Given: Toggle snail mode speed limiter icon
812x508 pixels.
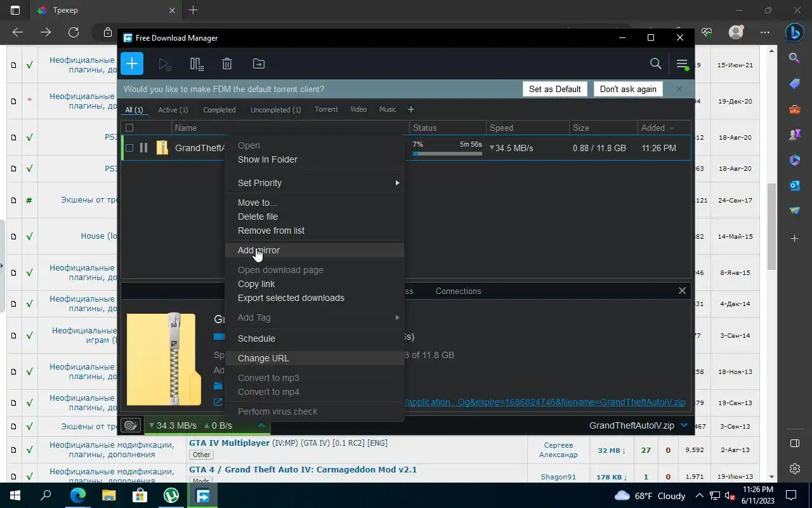Looking at the screenshot, I should pos(131,425).
